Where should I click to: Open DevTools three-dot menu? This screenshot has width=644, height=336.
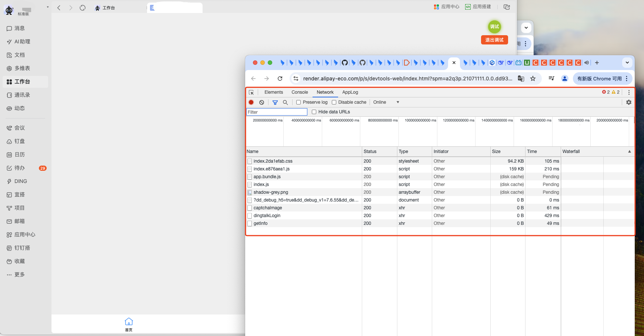click(629, 92)
